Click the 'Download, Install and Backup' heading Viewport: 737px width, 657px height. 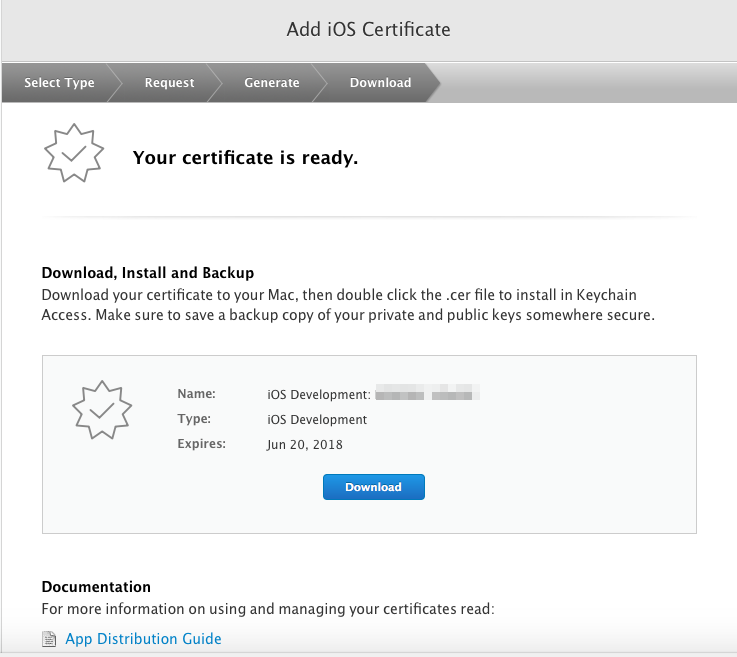147,272
